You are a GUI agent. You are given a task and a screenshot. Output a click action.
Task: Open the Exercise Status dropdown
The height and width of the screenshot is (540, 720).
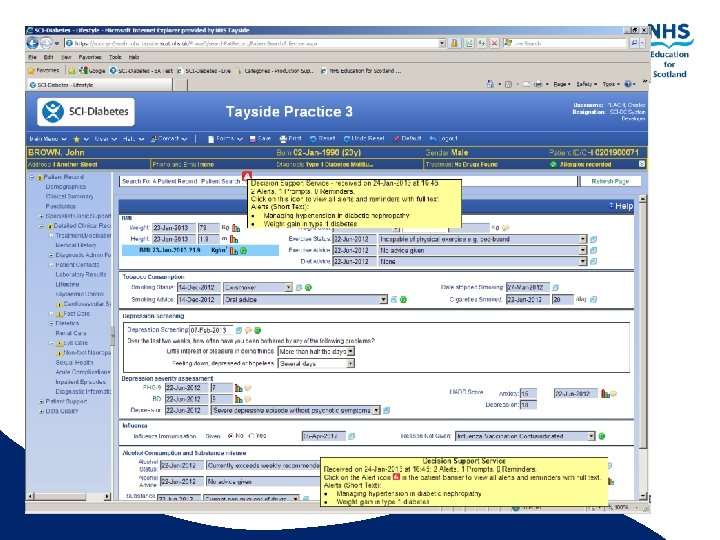click(x=583, y=239)
